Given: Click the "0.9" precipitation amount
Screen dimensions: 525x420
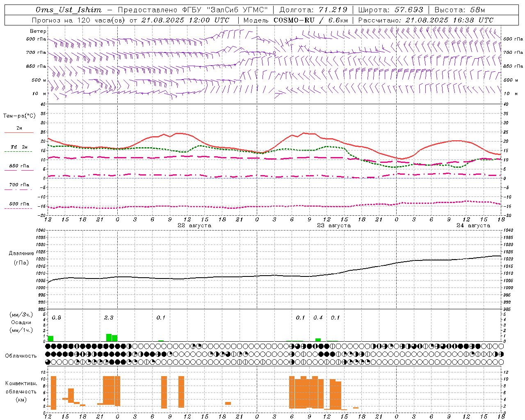Looking at the screenshot, I should (57, 318).
